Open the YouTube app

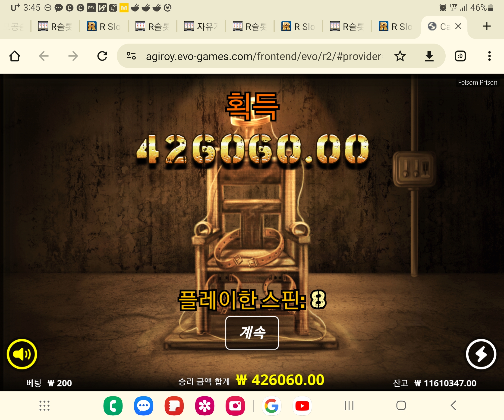[302, 406]
